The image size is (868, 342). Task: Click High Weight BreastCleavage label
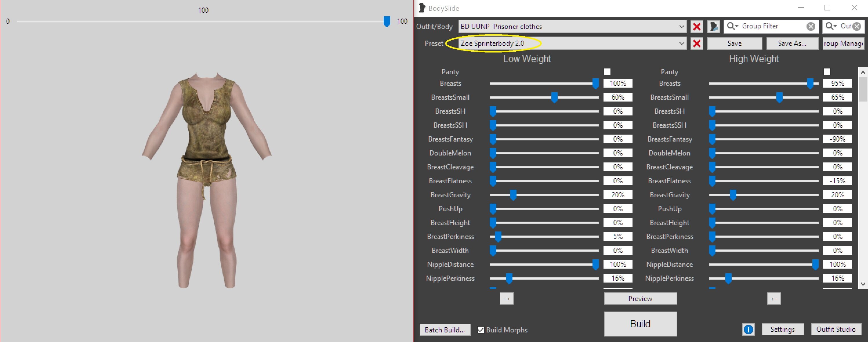click(670, 167)
